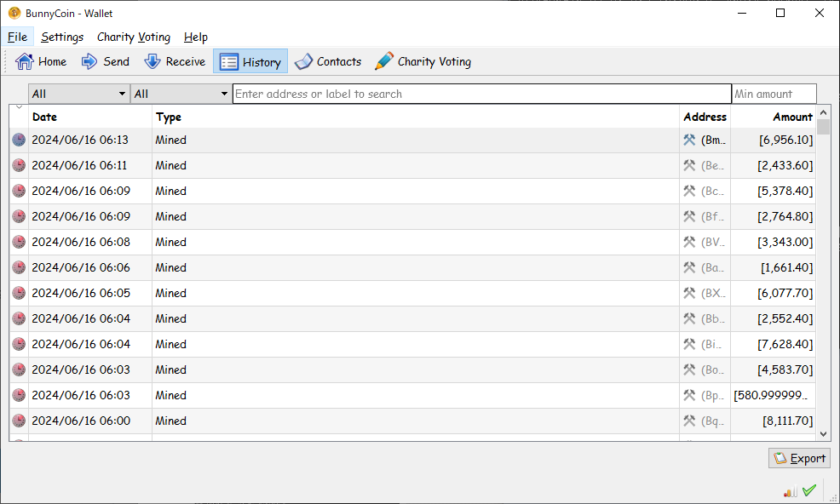Click mining icon next to (Bo..
Image resolution: width=840 pixels, height=504 pixels.
(x=689, y=369)
